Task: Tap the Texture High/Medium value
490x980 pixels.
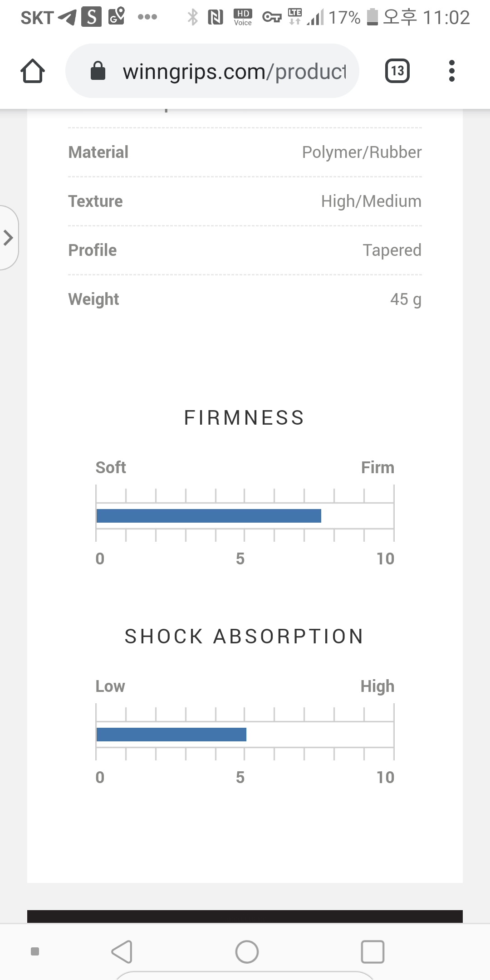Action: (371, 201)
